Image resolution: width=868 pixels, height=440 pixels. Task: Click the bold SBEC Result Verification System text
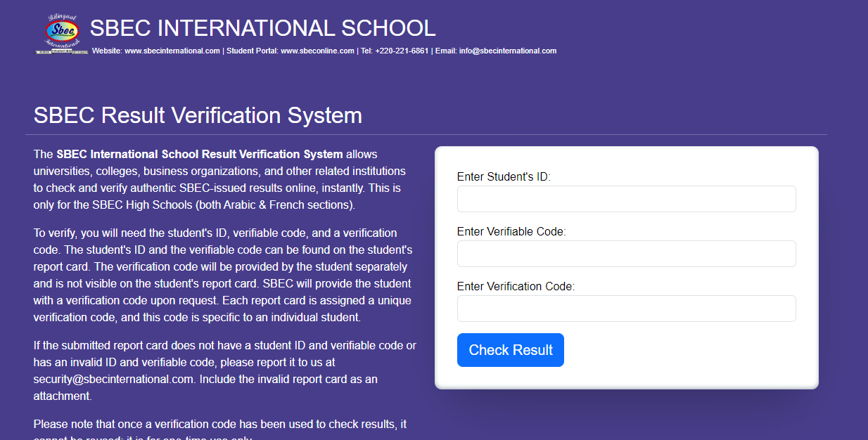200,155
